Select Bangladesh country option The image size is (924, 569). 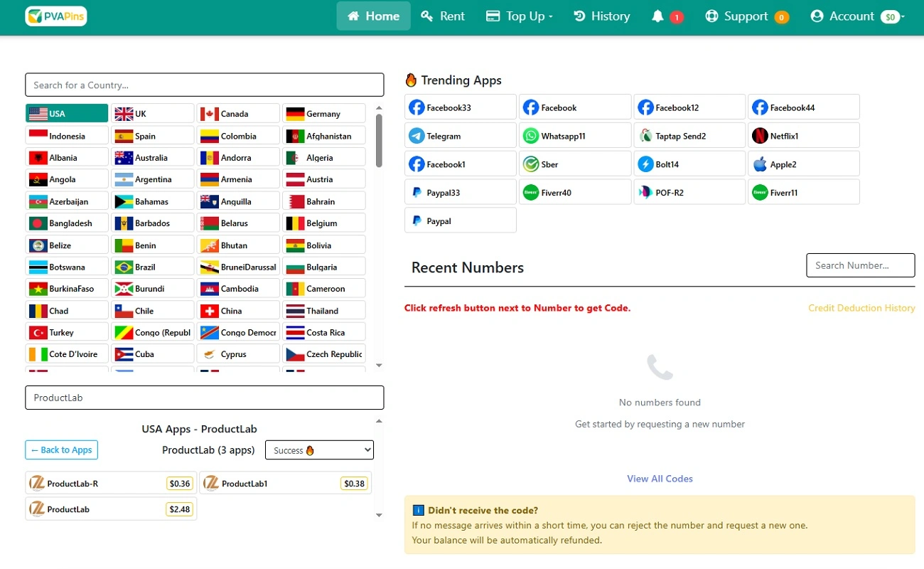[x=67, y=223]
